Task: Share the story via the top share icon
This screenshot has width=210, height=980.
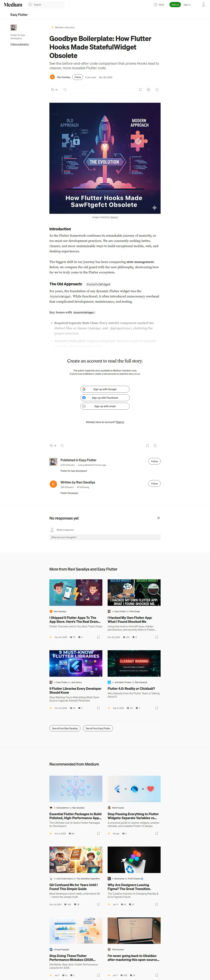Action: (x=157, y=90)
